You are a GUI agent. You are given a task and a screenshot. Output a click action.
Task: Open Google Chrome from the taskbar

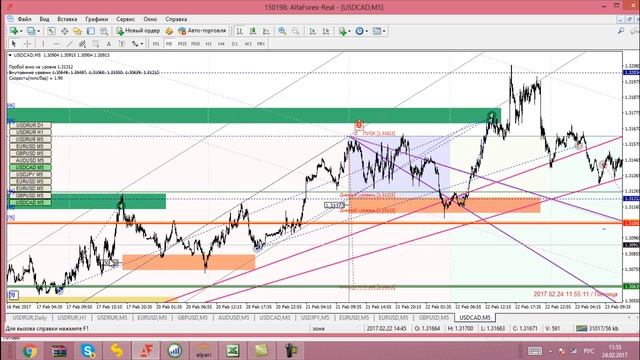[x=29, y=351]
